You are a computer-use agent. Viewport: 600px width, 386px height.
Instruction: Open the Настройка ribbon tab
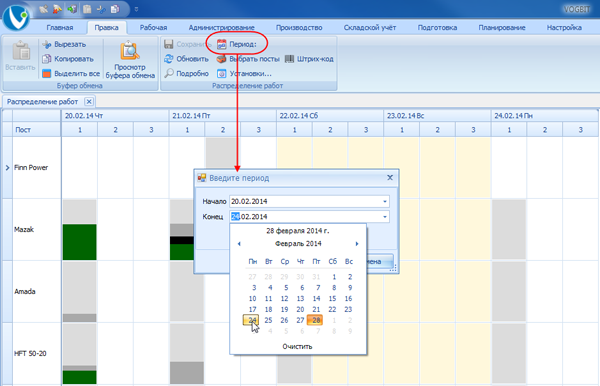[x=564, y=28]
